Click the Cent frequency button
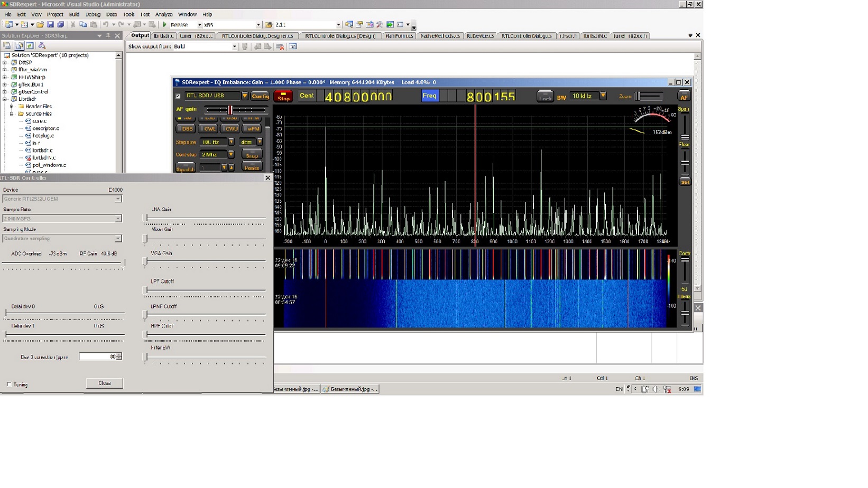 pyautogui.click(x=307, y=96)
